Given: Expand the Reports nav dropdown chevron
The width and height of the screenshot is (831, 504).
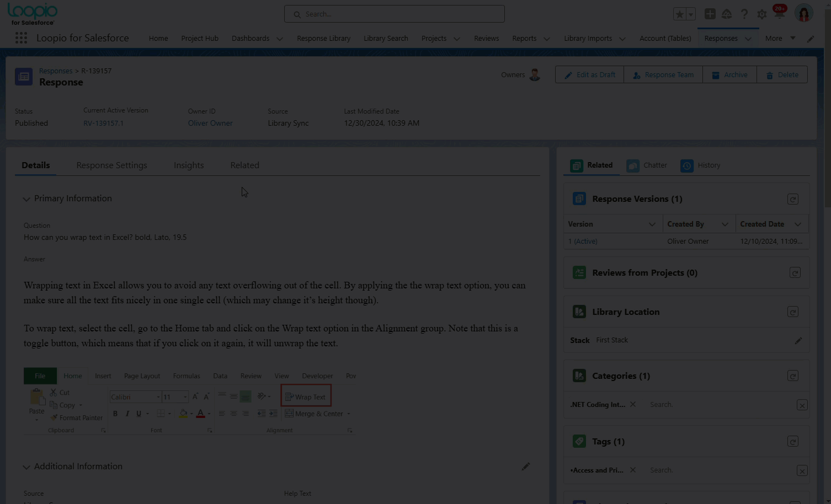Looking at the screenshot, I should point(547,39).
